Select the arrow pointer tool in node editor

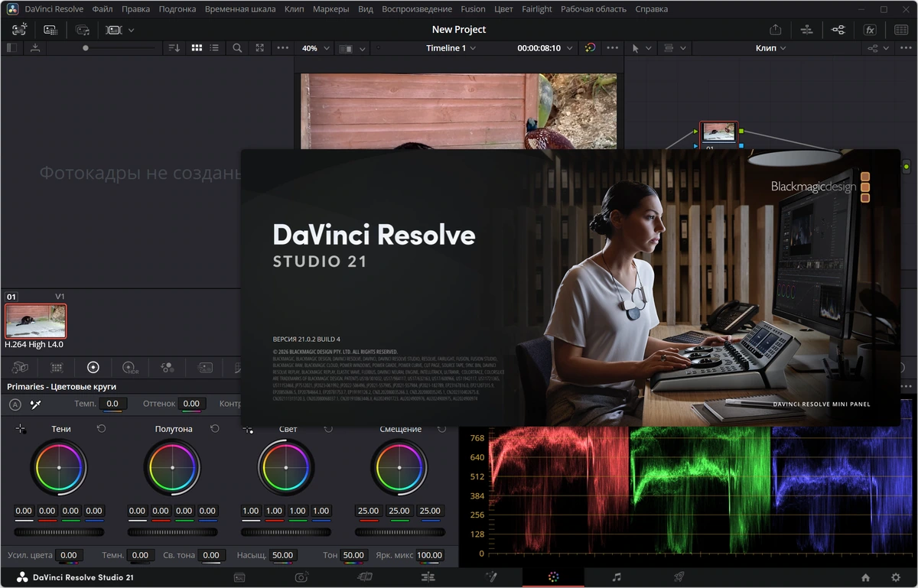pos(636,48)
